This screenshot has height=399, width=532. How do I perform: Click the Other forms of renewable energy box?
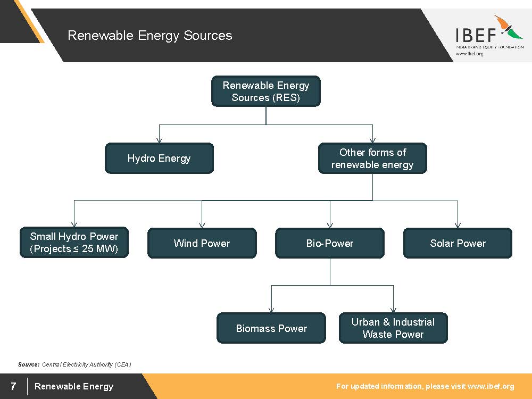click(x=372, y=158)
